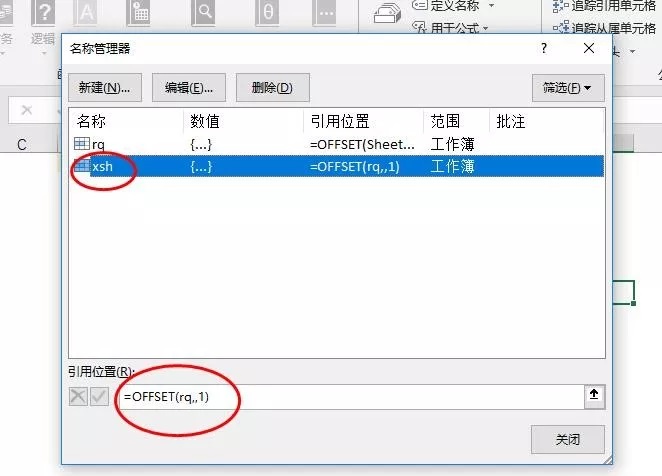Click the 编辑(E)... button
Viewport: 662px width, 476px height.
[189, 87]
